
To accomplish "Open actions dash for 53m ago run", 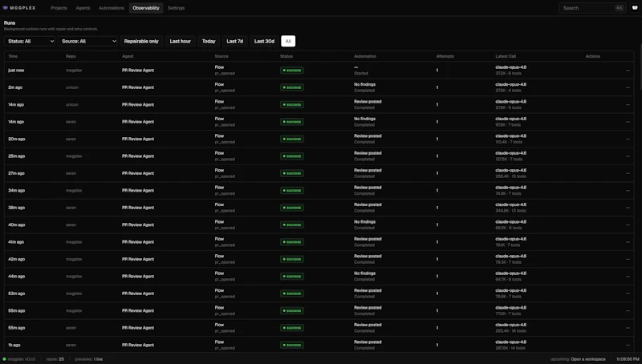I will click(628, 293).
